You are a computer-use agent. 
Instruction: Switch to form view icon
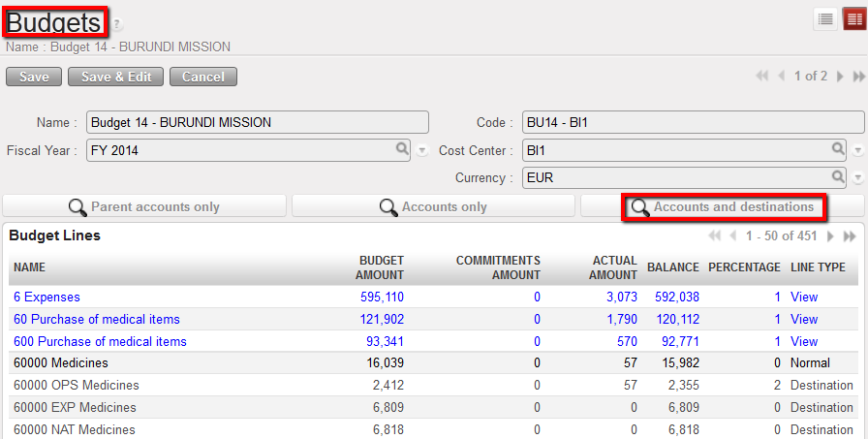click(853, 20)
